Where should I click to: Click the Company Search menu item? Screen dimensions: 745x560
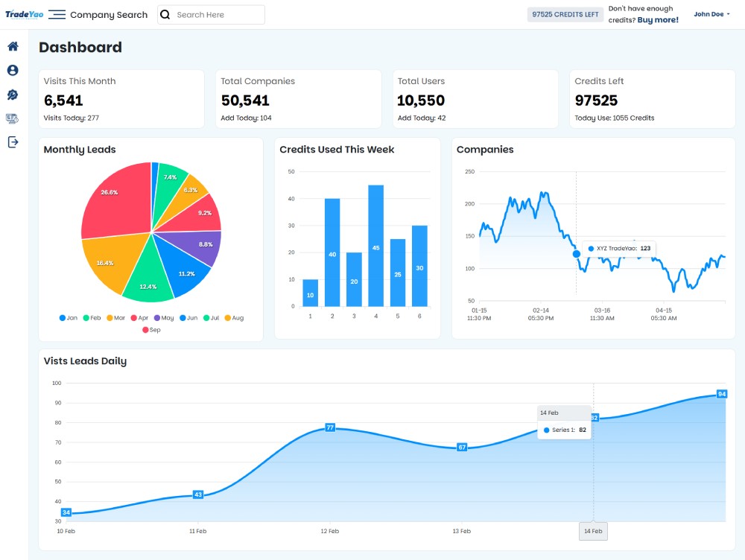109,15
